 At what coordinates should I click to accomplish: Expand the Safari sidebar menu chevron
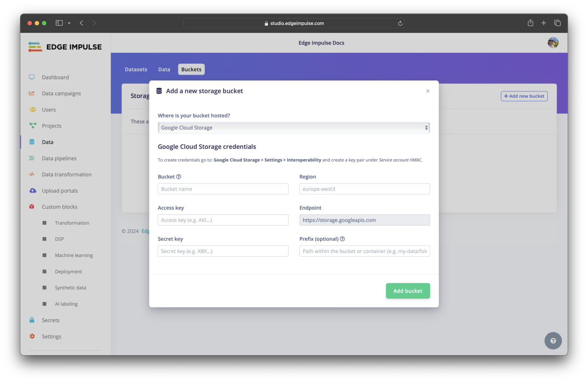(x=69, y=23)
